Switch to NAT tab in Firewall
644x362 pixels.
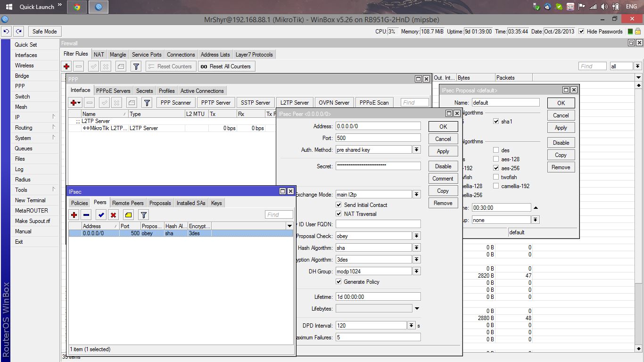tap(99, 55)
